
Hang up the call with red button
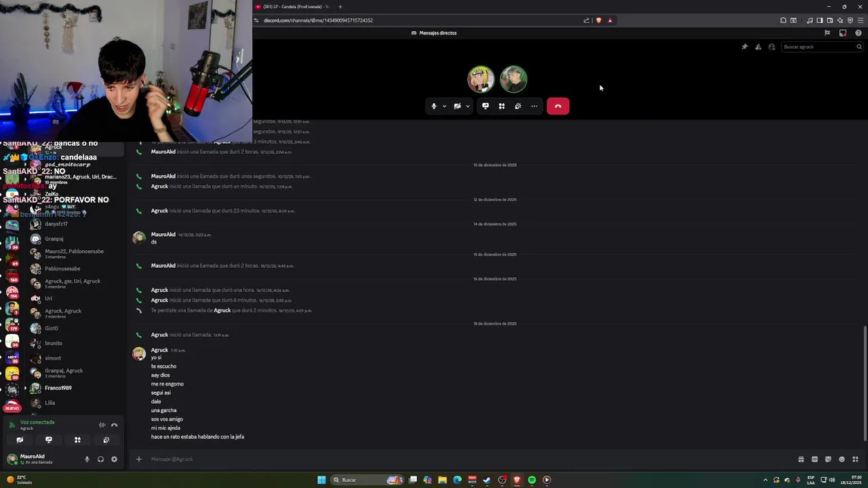click(x=558, y=106)
